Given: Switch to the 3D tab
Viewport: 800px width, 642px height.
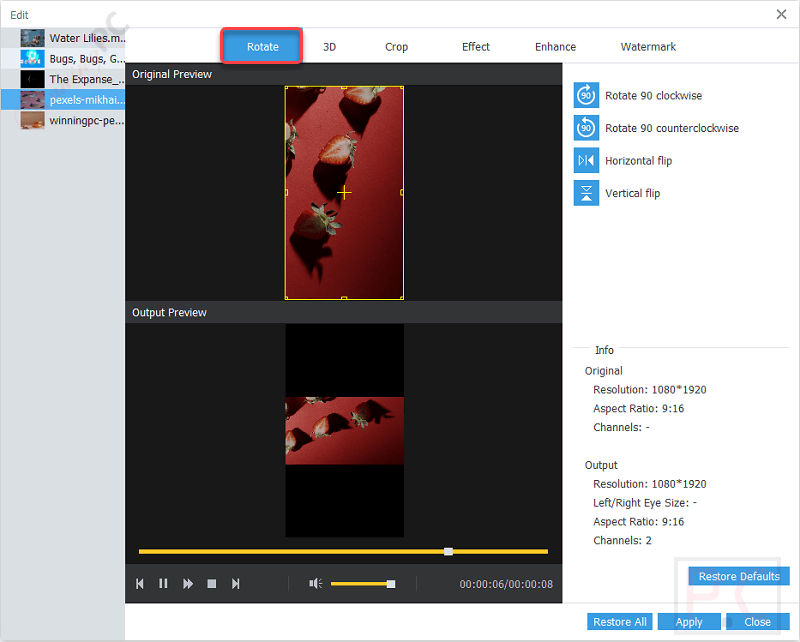Looking at the screenshot, I should 330,47.
